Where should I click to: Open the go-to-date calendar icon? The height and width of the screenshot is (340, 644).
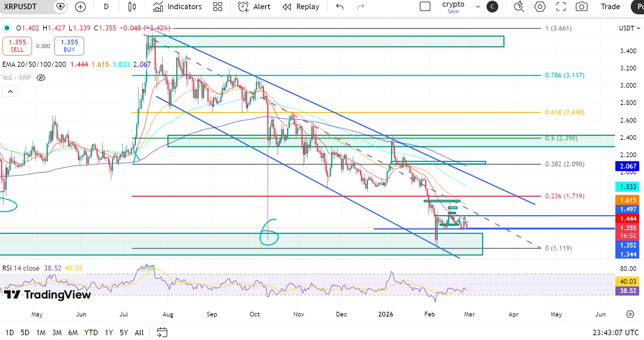point(162,333)
